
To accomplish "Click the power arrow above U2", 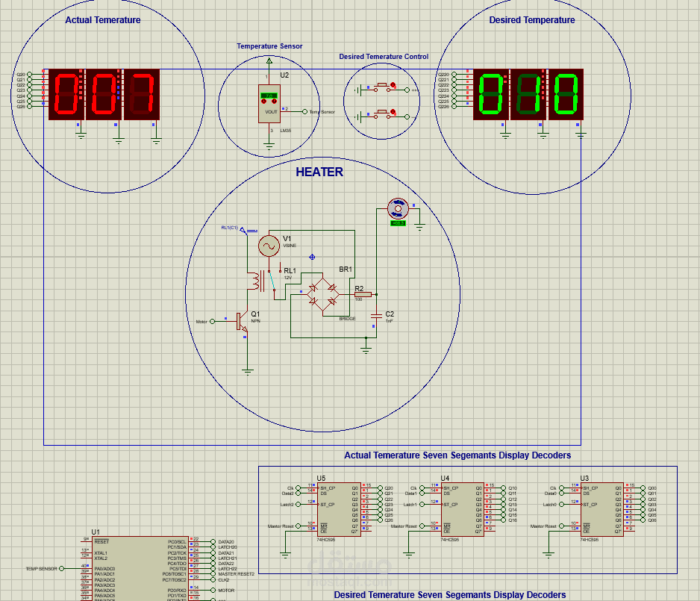I will coord(269,60).
